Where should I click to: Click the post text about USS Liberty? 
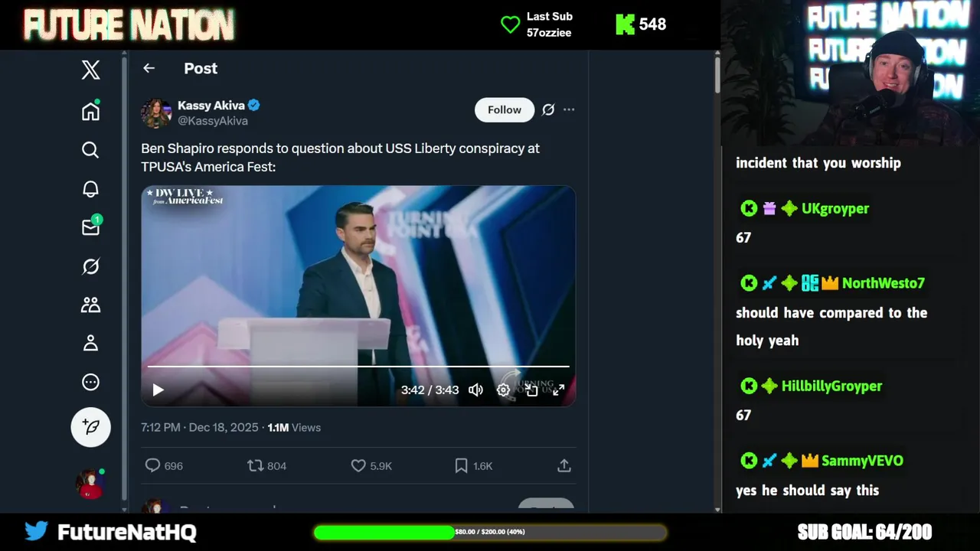[x=340, y=158]
